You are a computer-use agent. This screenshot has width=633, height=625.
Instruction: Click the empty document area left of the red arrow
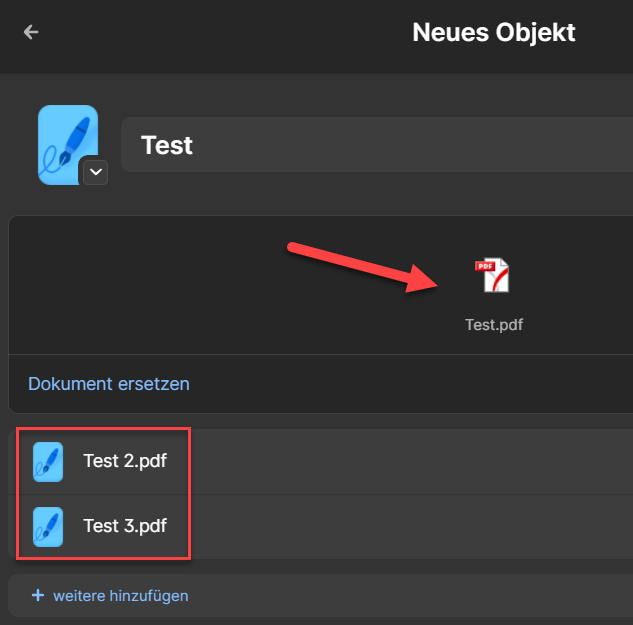140,285
